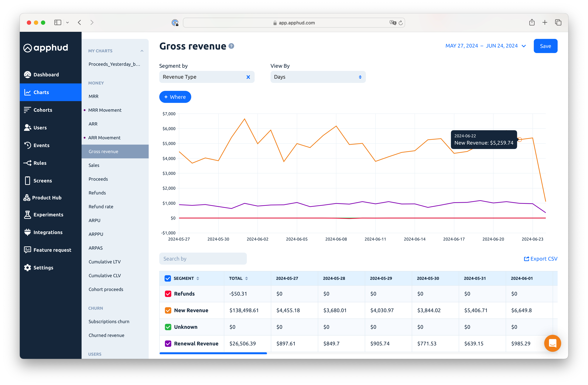The image size is (588, 385).
Task: Click the Gross revenue help question-mark icon
Action: [x=231, y=46]
